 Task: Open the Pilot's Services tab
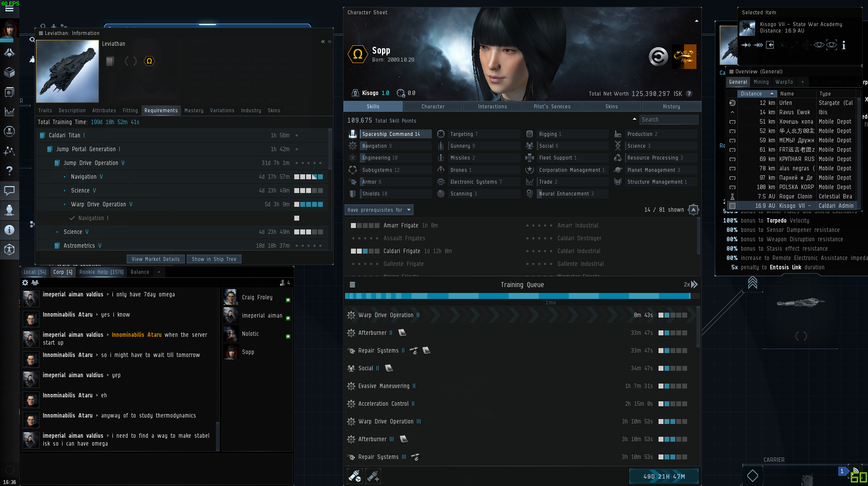(552, 106)
